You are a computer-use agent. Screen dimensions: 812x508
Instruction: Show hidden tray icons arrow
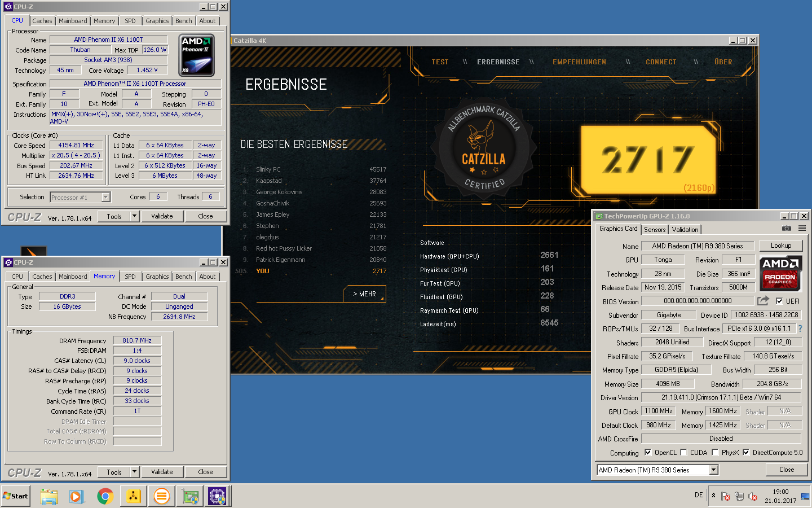tap(713, 495)
